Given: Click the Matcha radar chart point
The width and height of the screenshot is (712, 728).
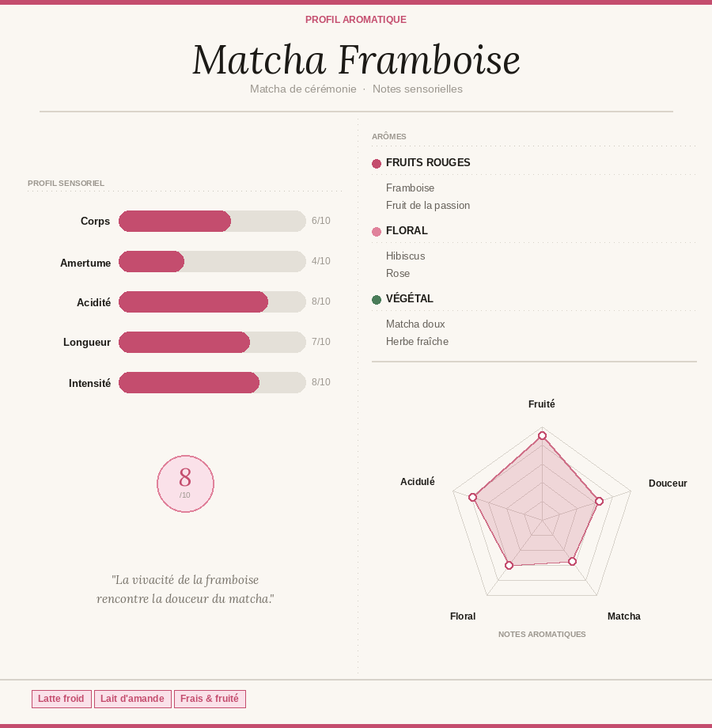Looking at the screenshot, I should [573, 562].
